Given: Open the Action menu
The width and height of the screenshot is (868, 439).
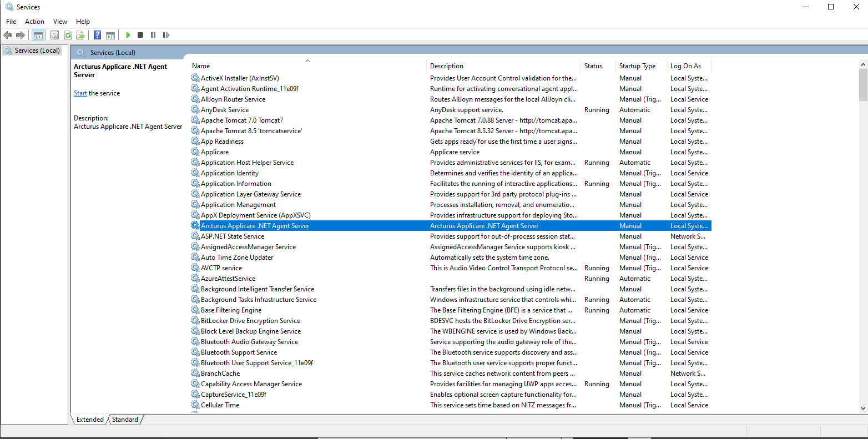Looking at the screenshot, I should pos(34,22).
